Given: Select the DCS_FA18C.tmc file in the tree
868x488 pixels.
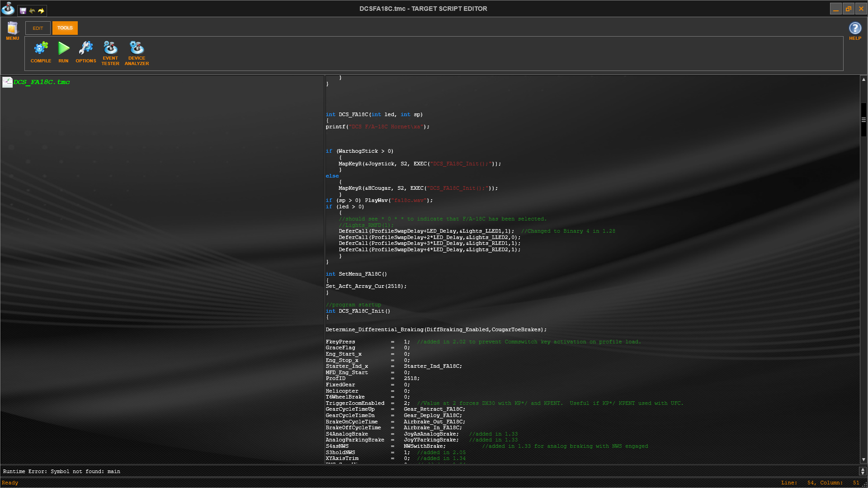Looking at the screenshot, I should [42, 82].
